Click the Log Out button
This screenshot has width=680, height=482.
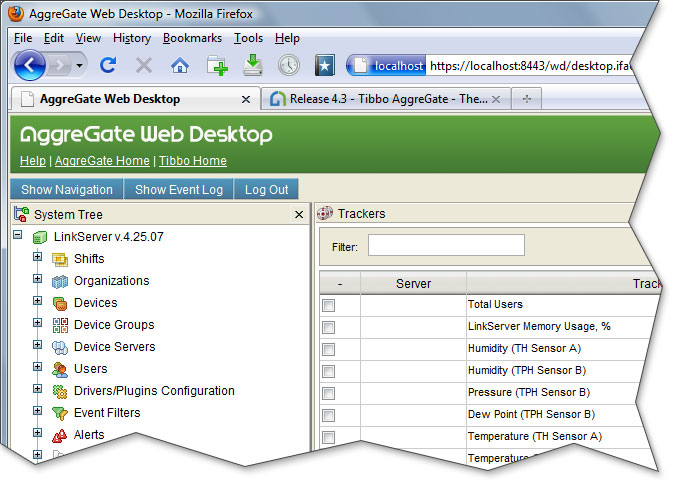(266, 190)
